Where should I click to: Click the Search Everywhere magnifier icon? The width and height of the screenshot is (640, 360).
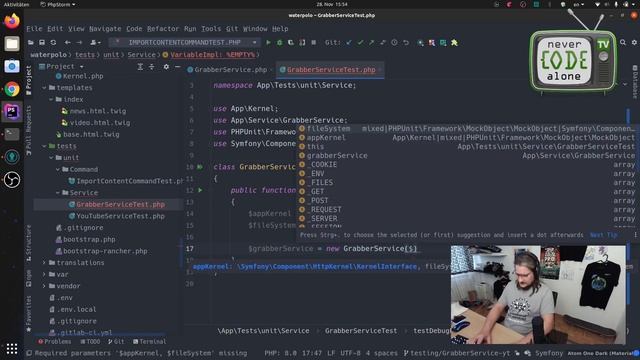[x=623, y=42]
